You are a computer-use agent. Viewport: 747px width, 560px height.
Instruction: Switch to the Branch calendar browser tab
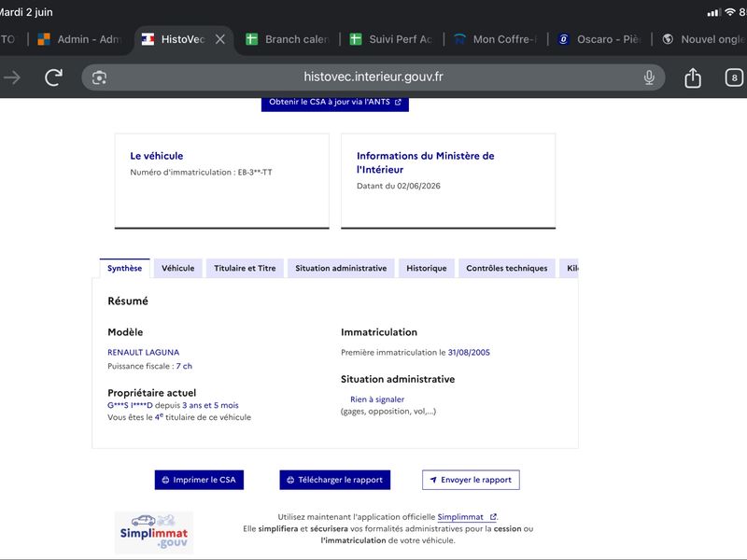[x=288, y=39]
